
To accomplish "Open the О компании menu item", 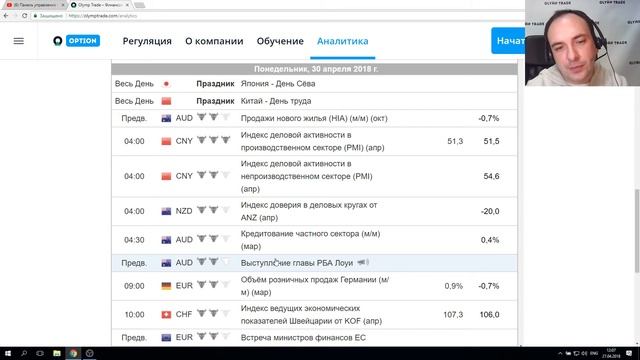I will [214, 41].
